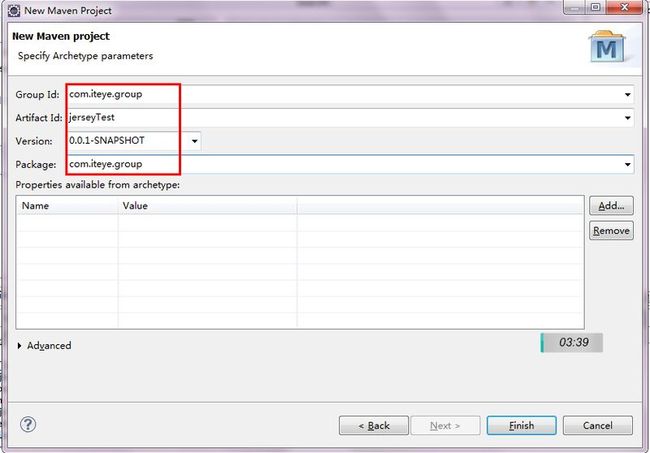Minimize the New Maven Project window
Viewport: 650px width, 453px height.
pyautogui.click(x=574, y=7)
